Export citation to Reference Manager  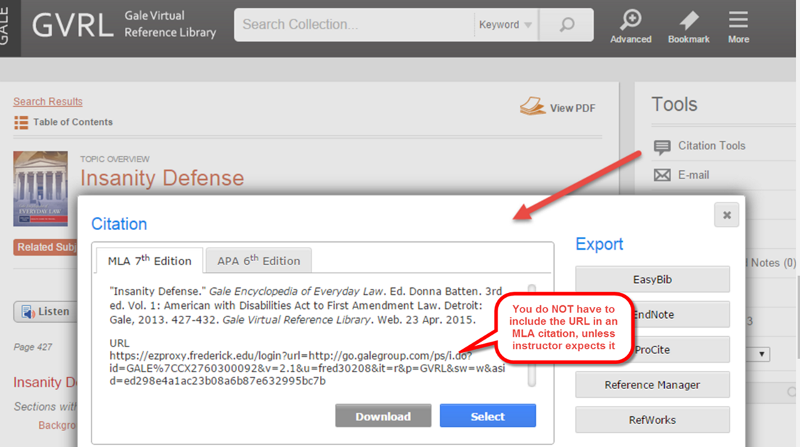(652, 385)
